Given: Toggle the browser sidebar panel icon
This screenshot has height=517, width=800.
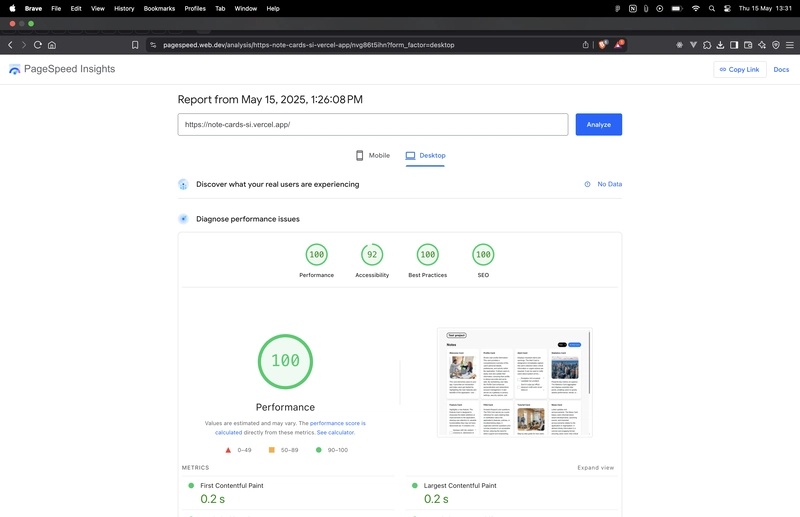Looking at the screenshot, I should (x=734, y=45).
